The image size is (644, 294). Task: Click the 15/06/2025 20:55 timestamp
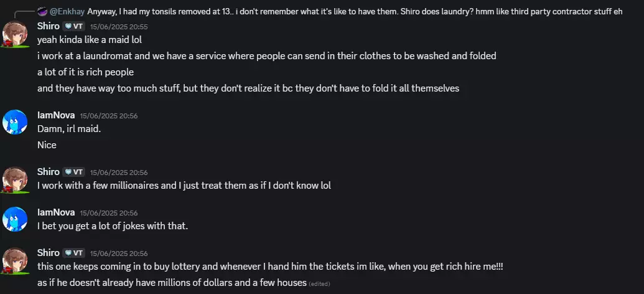click(119, 27)
